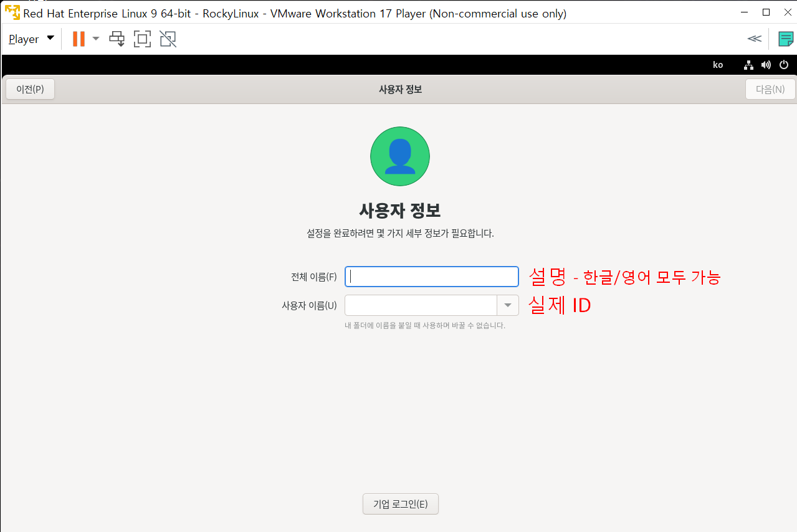Click the 설정을 완료하려면 description text
Image resolution: width=797 pixels, height=532 pixels.
[400, 234]
